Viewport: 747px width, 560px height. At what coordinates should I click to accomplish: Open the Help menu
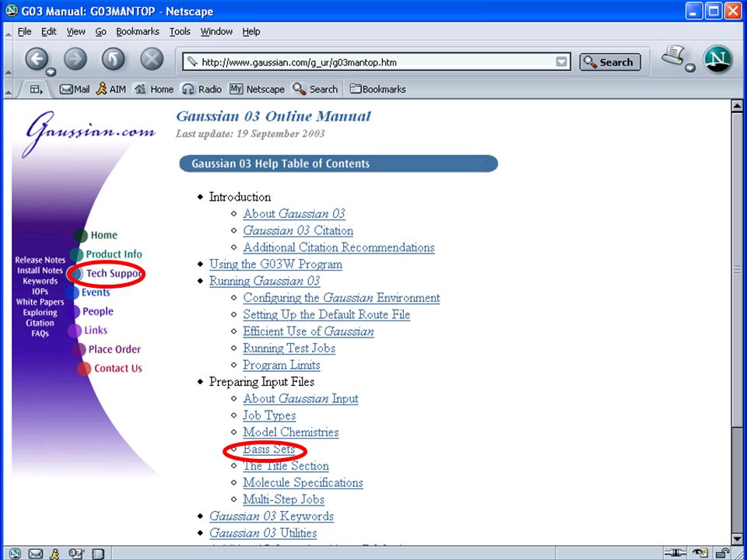click(x=251, y=31)
